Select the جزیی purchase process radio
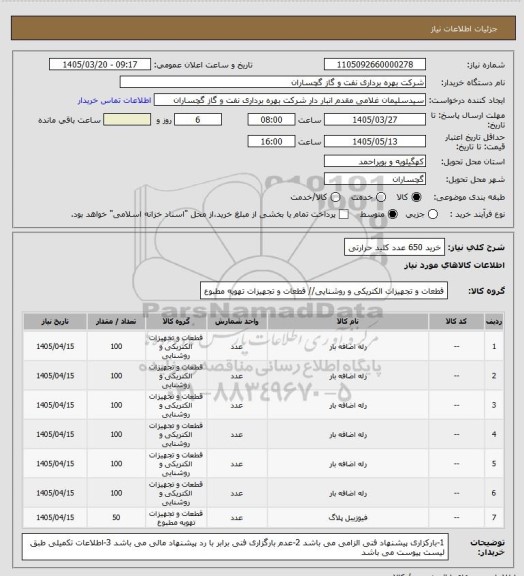 click(x=433, y=214)
